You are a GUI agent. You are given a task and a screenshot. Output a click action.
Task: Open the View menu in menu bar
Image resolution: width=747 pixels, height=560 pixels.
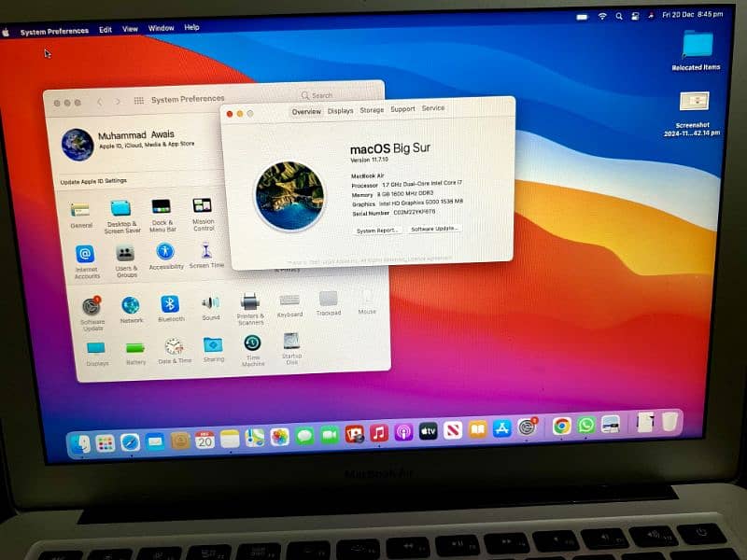[x=131, y=29]
